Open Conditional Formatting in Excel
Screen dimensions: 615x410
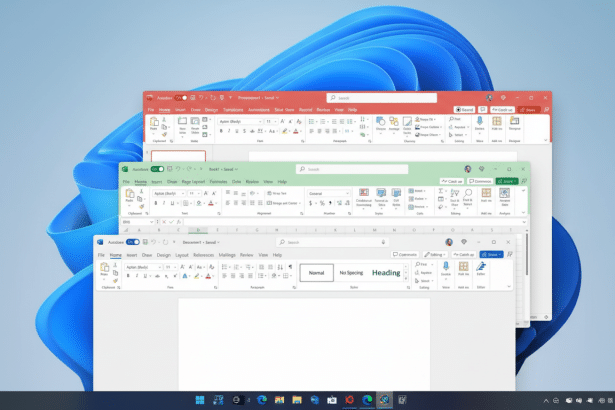pos(364,197)
